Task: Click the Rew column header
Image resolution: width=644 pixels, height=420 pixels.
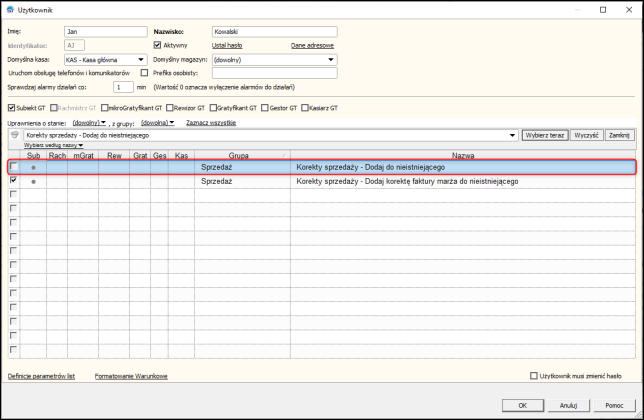Action: pyautogui.click(x=114, y=156)
